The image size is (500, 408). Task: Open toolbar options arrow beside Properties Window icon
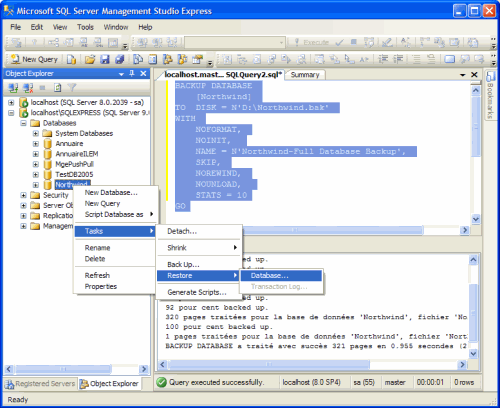tap(210, 62)
